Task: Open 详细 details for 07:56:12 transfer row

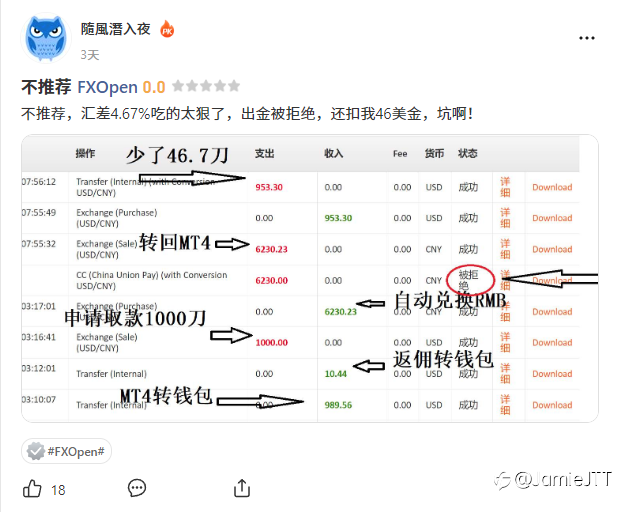Action: tap(505, 187)
